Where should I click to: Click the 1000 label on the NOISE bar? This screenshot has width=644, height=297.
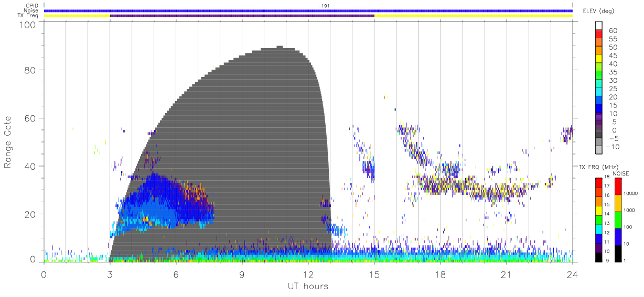click(x=630, y=210)
